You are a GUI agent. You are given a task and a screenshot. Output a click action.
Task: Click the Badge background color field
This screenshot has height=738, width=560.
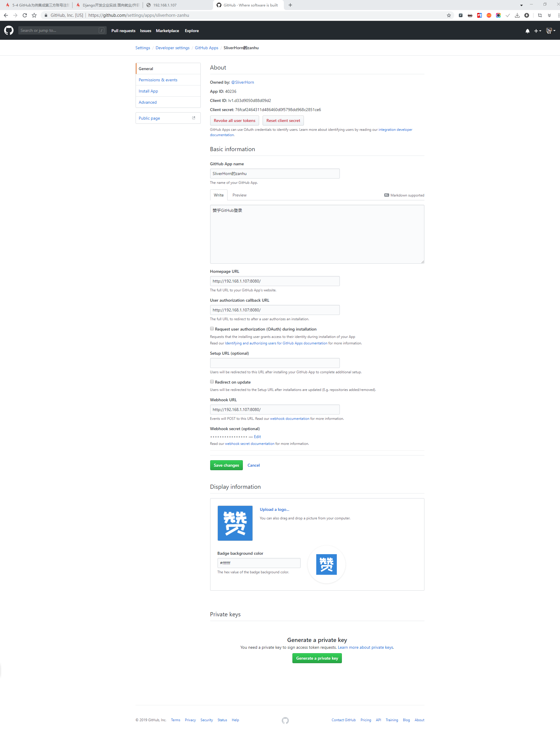[x=259, y=563]
